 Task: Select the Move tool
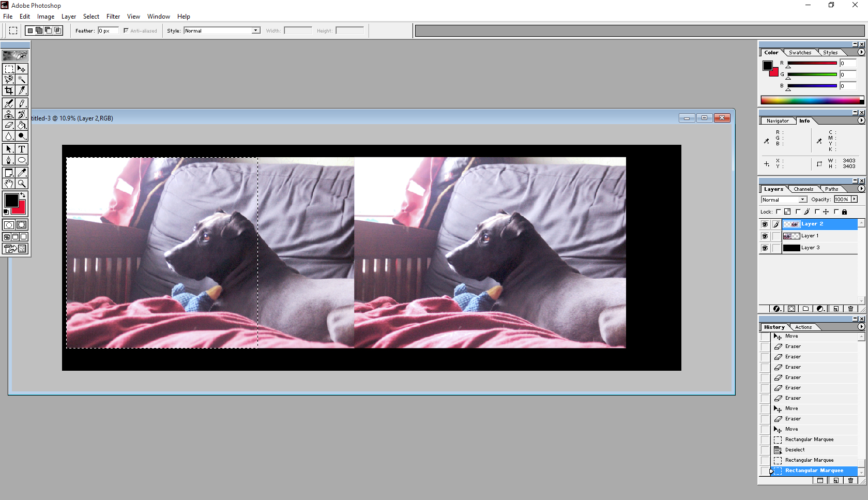click(22, 69)
